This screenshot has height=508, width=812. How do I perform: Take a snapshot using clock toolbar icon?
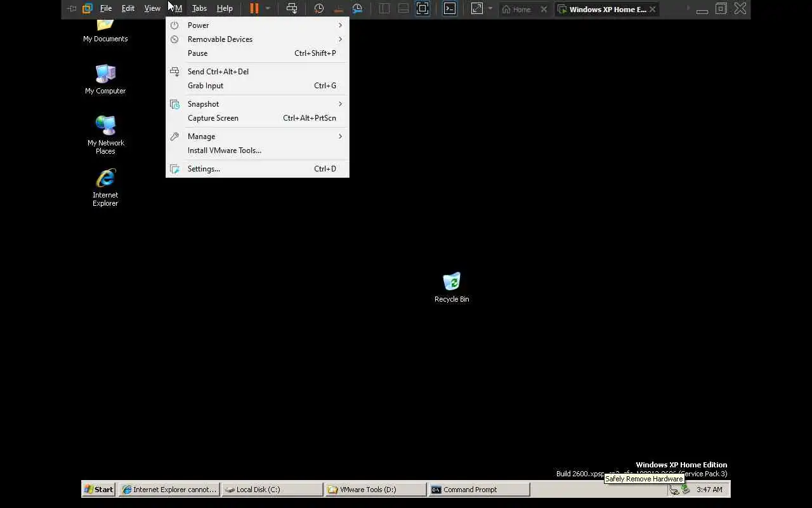319,8
